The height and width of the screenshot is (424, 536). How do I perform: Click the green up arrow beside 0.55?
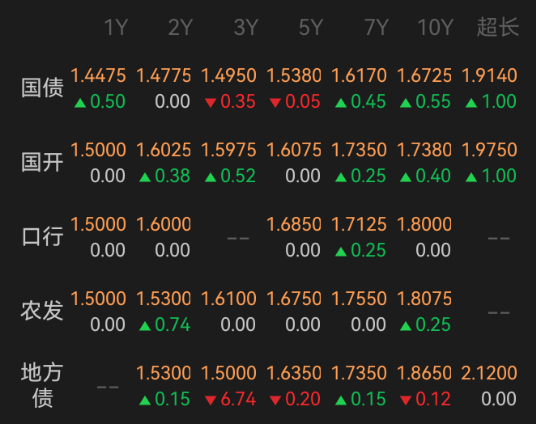[405, 103]
